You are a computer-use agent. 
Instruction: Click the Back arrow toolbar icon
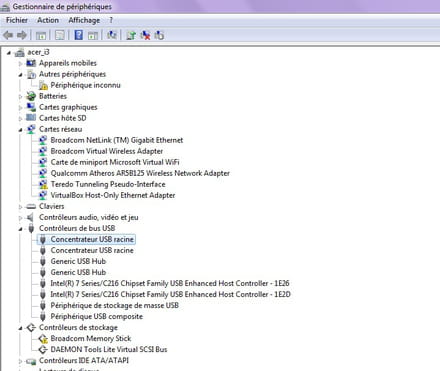coord(8,35)
